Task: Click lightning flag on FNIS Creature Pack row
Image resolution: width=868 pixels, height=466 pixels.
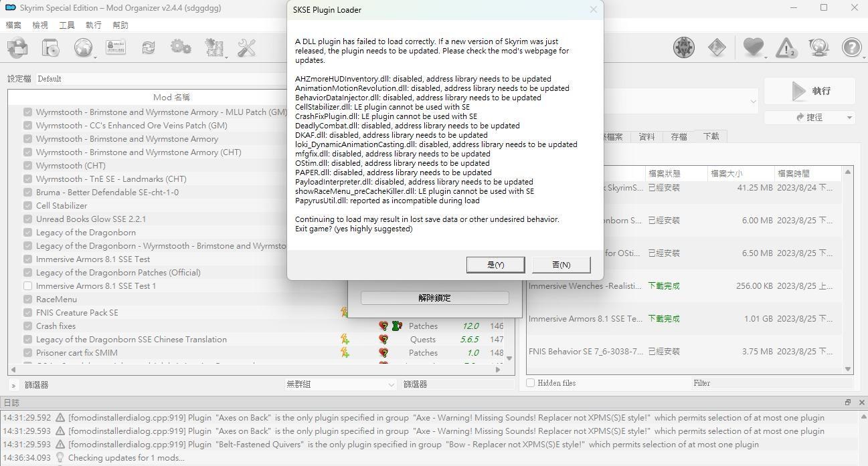Action: click(x=344, y=312)
